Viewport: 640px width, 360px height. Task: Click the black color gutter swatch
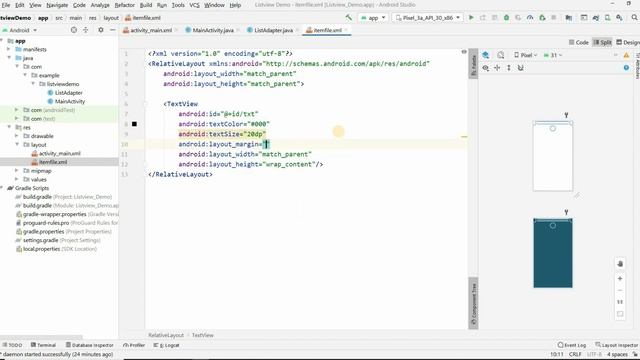pyautogui.click(x=134, y=124)
